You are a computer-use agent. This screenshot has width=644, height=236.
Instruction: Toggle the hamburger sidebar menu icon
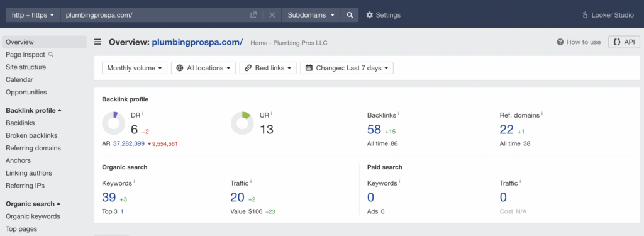coord(97,42)
